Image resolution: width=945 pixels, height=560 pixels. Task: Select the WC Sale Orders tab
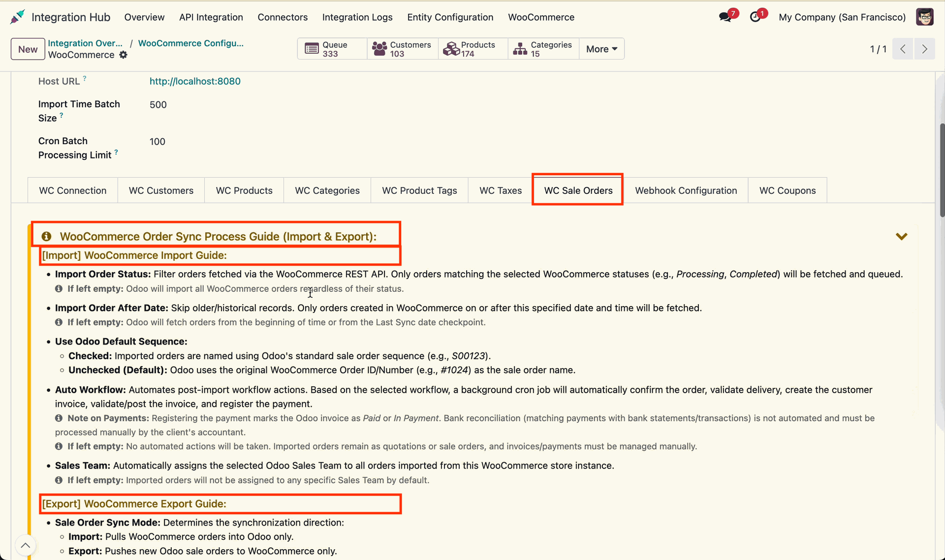578,190
